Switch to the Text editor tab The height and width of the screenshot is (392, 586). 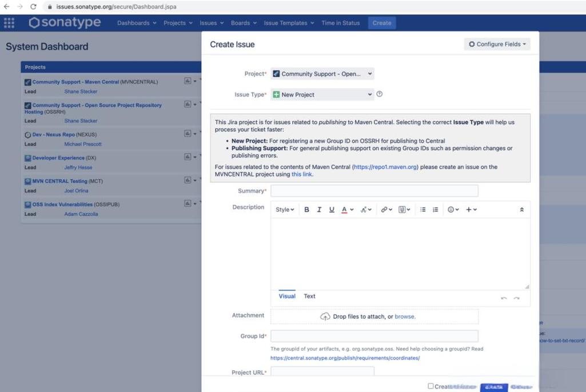pos(309,296)
